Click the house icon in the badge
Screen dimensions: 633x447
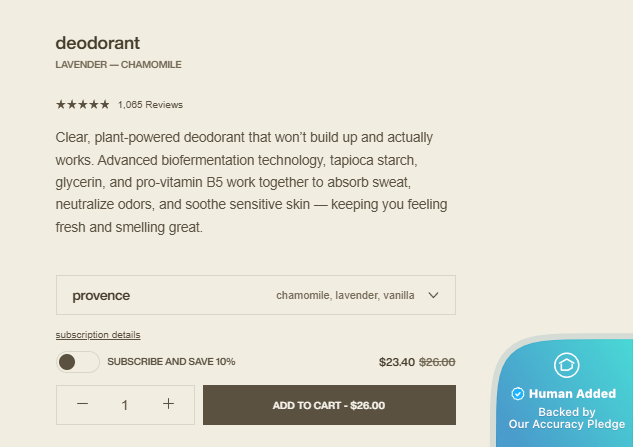(567, 365)
